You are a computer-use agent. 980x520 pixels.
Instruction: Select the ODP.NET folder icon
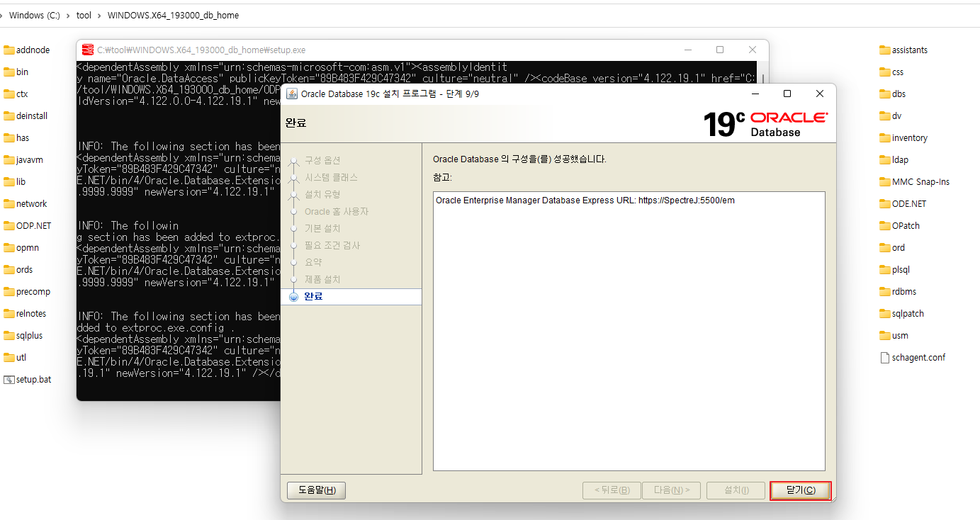pyautogui.click(x=9, y=226)
